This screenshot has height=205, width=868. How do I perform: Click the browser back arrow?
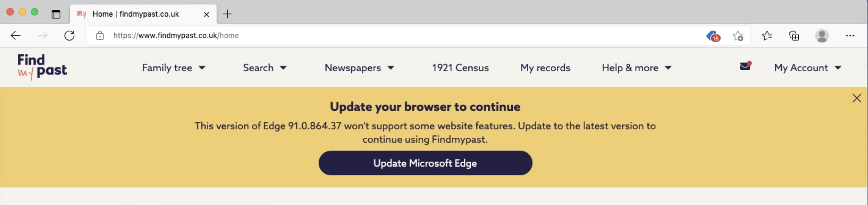16,36
